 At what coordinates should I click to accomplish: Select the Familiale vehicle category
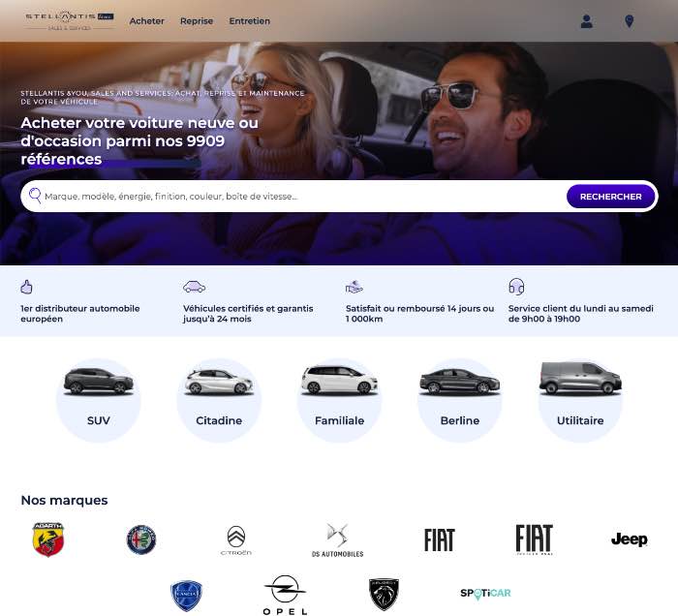point(339,400)
